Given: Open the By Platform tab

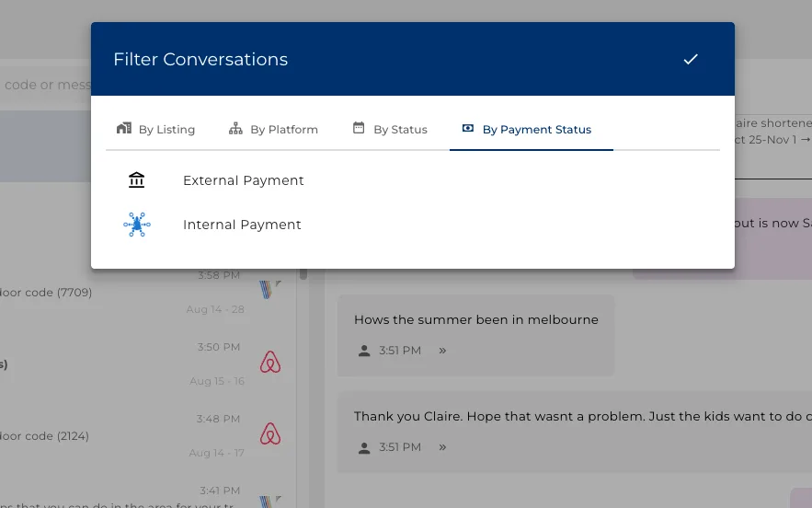Looking at the screenshot, I should click(x=273, y=129).
